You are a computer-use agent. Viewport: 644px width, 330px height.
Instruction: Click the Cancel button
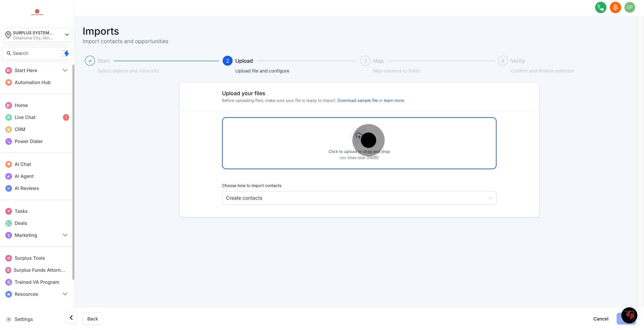[600, 318]
